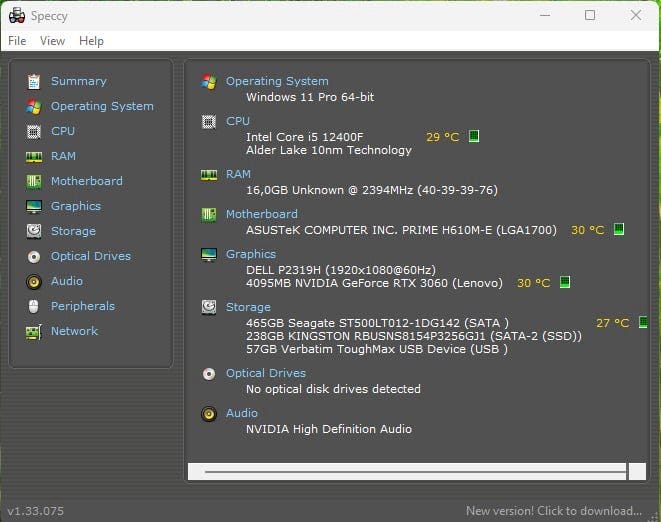Click the Windows flag icon in main panel
This screenshot has height=522, width=661.
(x=209, y=81)
